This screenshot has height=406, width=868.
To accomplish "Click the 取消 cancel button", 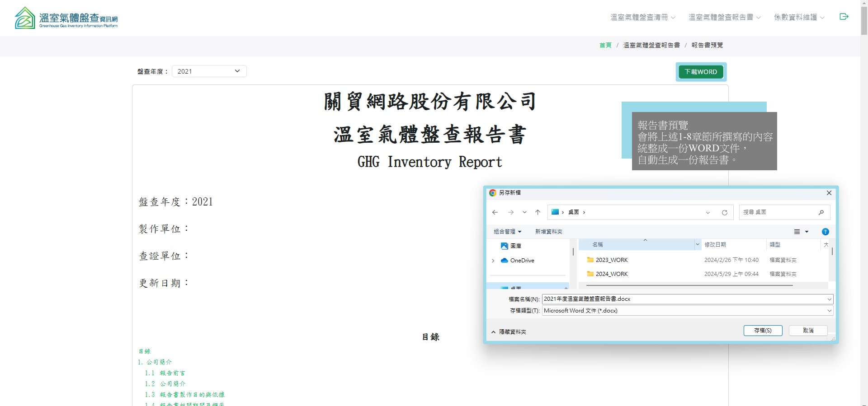I will (808, 331).
